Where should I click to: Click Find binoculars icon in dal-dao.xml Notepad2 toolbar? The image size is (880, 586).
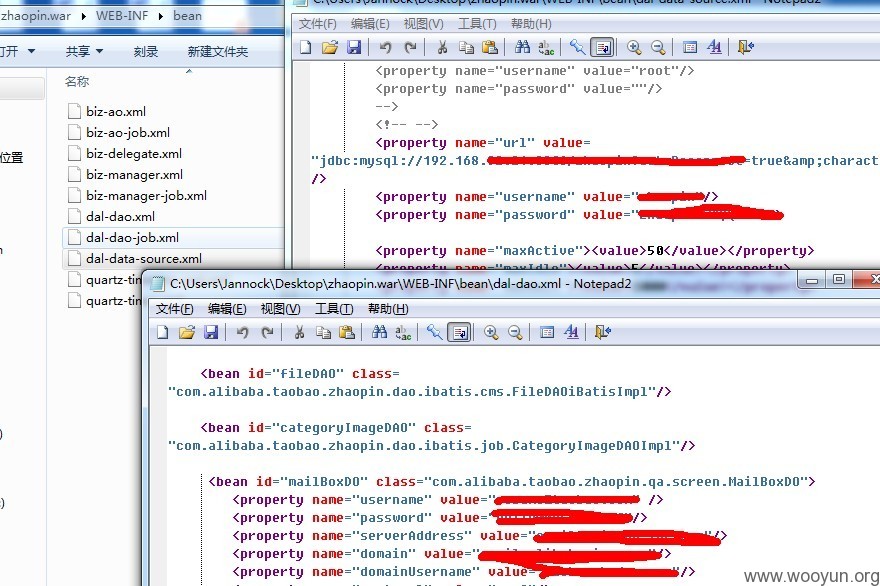[379, 332]
